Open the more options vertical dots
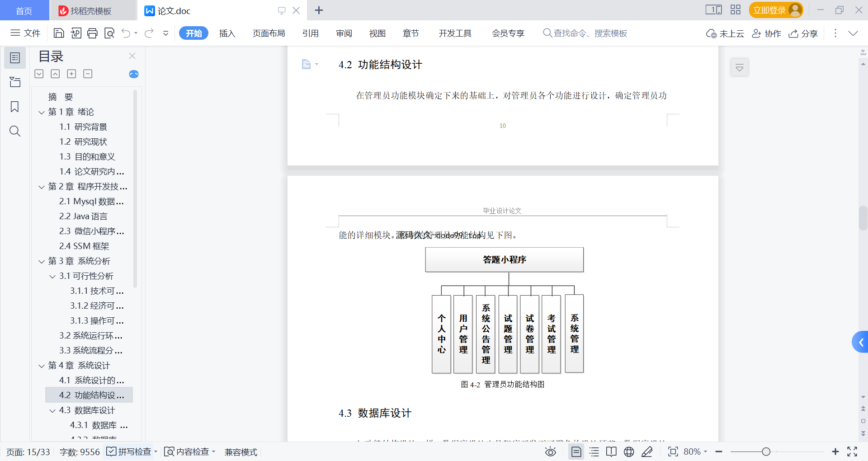 tap(835, 33)
